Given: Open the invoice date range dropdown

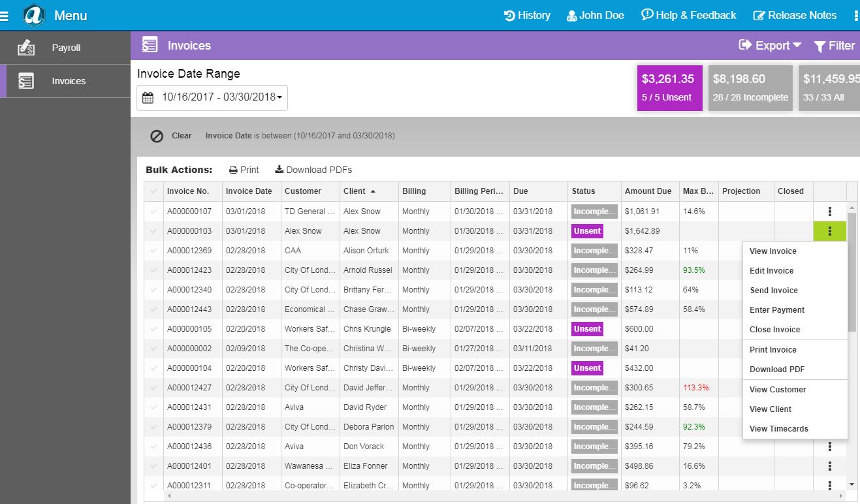Looking at the screenshot, I should tap(212, 97).
